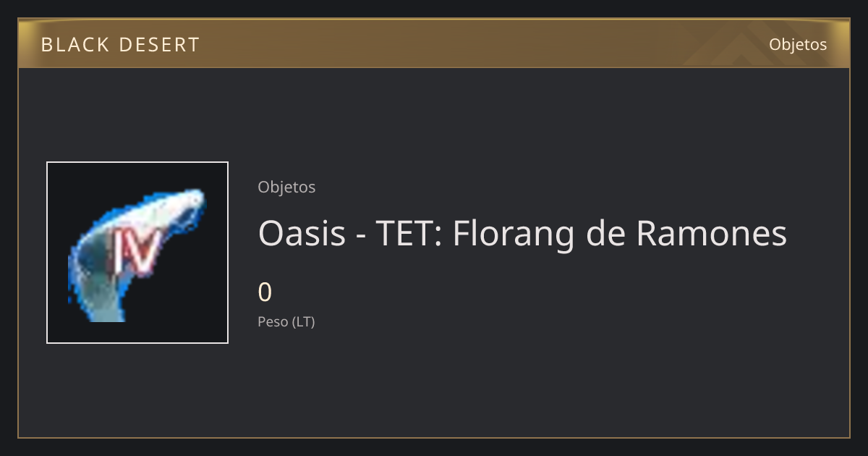Image resolution: width=868 pixels, height=456 pixels.
Task: Click the blue glowing tip of the Florang blade
Action: pyautogui.click(x=194, y=200)
